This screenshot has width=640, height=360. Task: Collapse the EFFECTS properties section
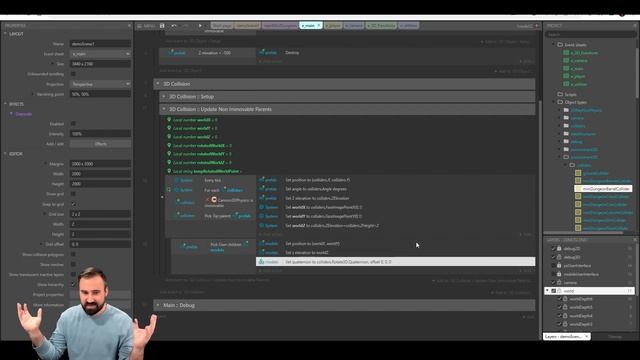pos(5,104)
